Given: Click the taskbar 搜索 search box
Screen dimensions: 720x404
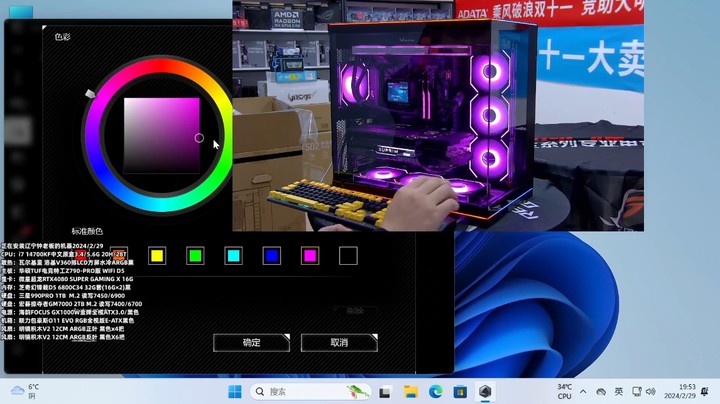Looking at the screenshot, I should click(310, 392).
